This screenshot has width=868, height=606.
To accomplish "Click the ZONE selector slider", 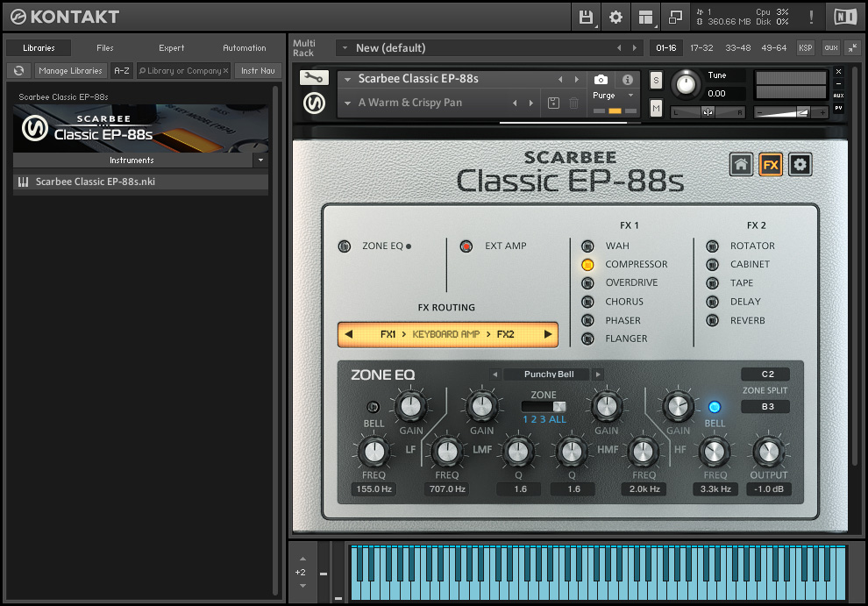I will coord(544,407).
